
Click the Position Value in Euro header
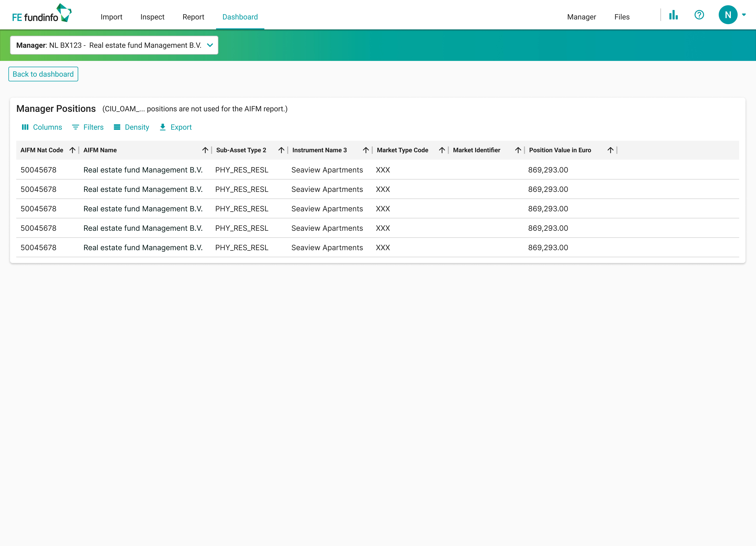click(x=560, y=150)
